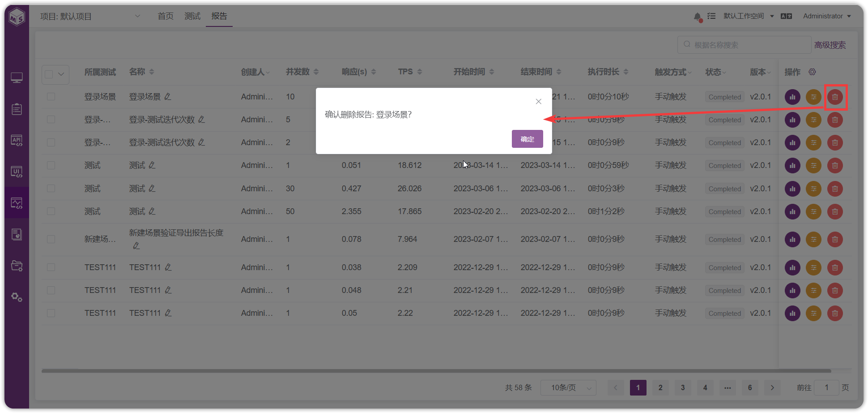
Task: Switch to the 报告 tab
Action: (219, 16)
